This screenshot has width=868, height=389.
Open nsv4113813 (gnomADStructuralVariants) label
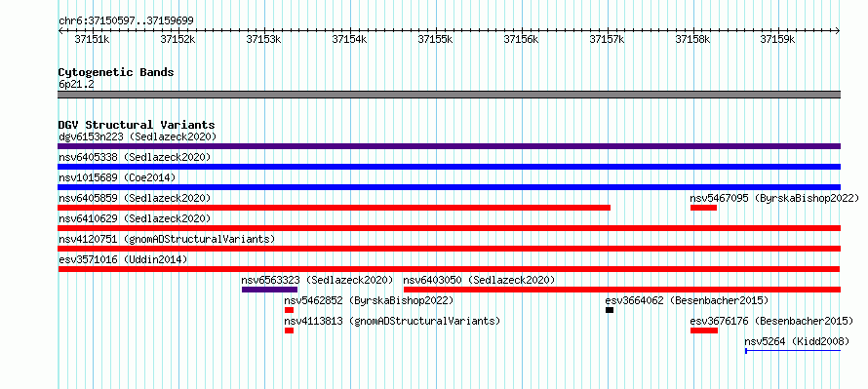[x=392, y=321]
